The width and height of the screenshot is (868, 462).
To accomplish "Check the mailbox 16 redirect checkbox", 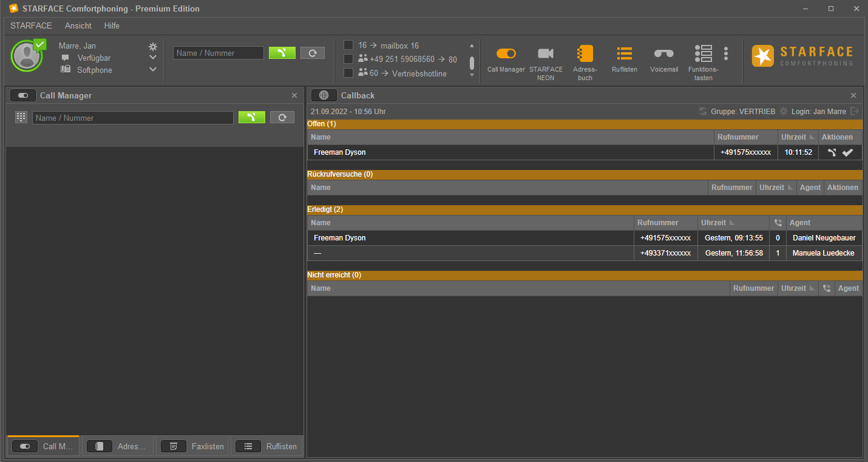I will [x=348, y=46].
